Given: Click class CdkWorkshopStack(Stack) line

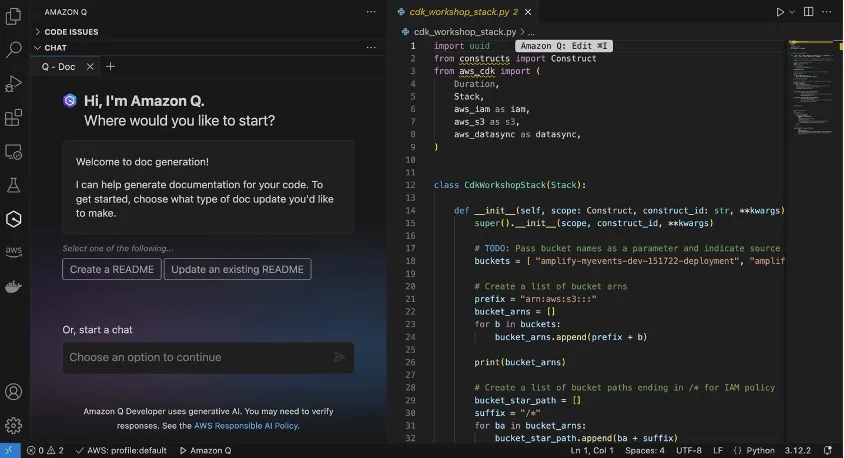Looking at the screenshot, I should click(x=510, y=185).
